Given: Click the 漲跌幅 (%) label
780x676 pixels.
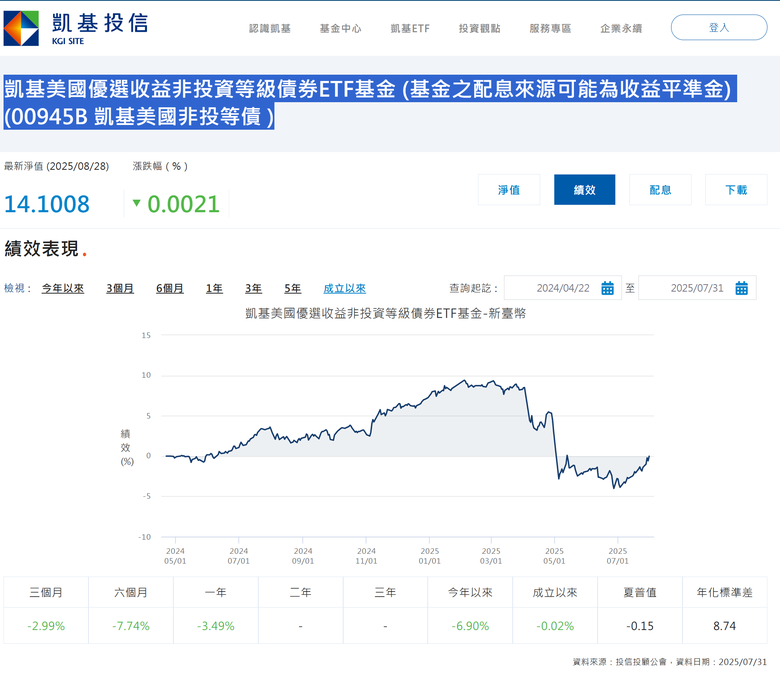Looking at the screenshot, I should (160, 166).
